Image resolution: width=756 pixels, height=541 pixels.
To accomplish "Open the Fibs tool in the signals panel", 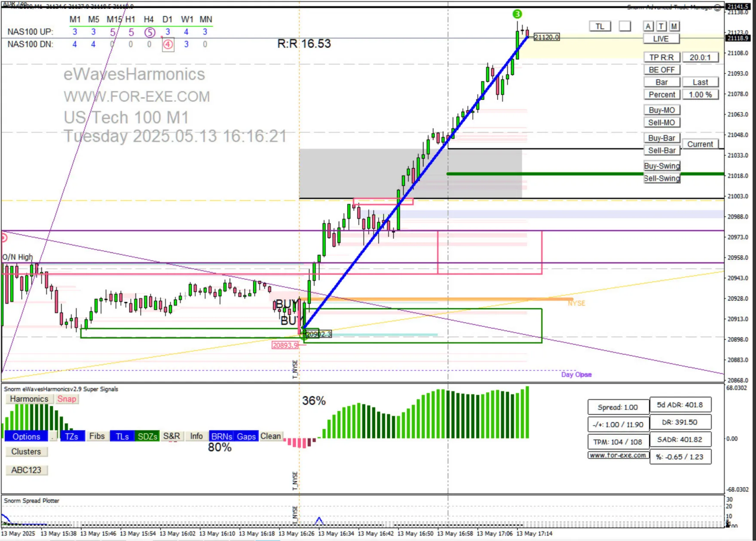I will 97,436.
